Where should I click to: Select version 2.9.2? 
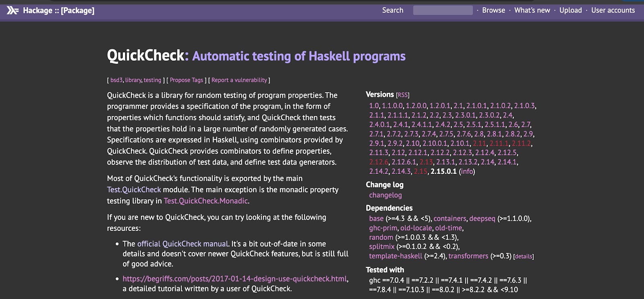pyautogui.click(x=395, y=143)
